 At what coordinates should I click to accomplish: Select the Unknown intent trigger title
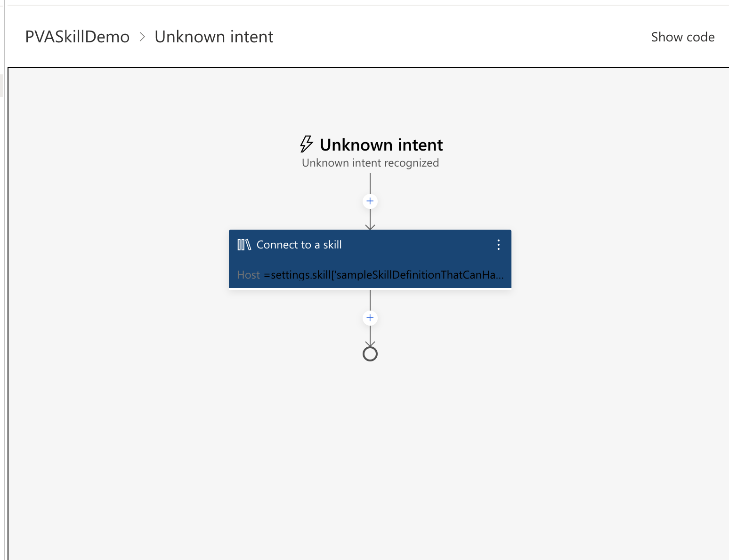(381, 145)
